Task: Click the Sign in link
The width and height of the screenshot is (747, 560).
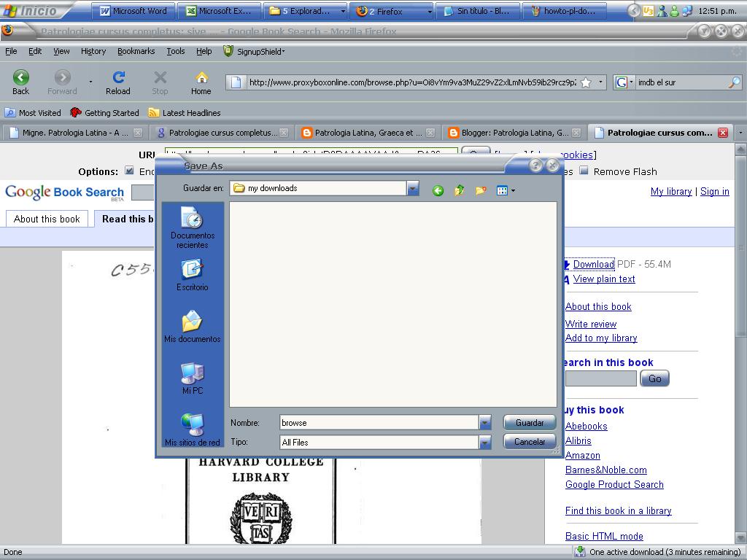Action: coord(715,192)
